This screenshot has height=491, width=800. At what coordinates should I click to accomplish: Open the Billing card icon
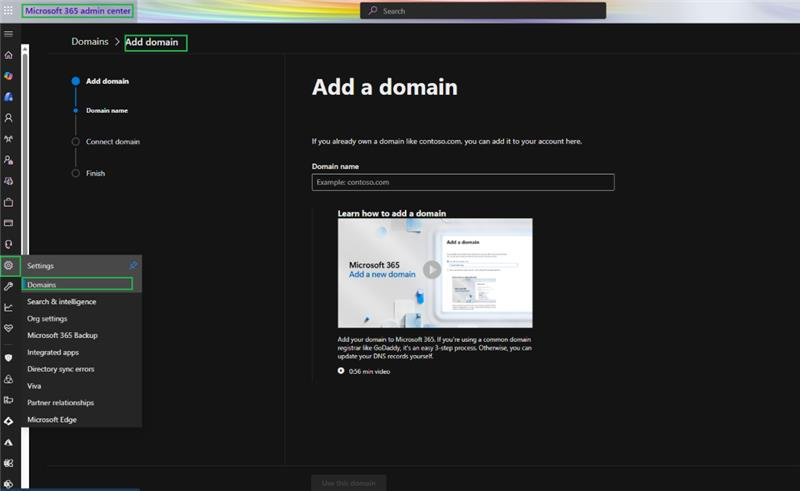click(9, 223)
